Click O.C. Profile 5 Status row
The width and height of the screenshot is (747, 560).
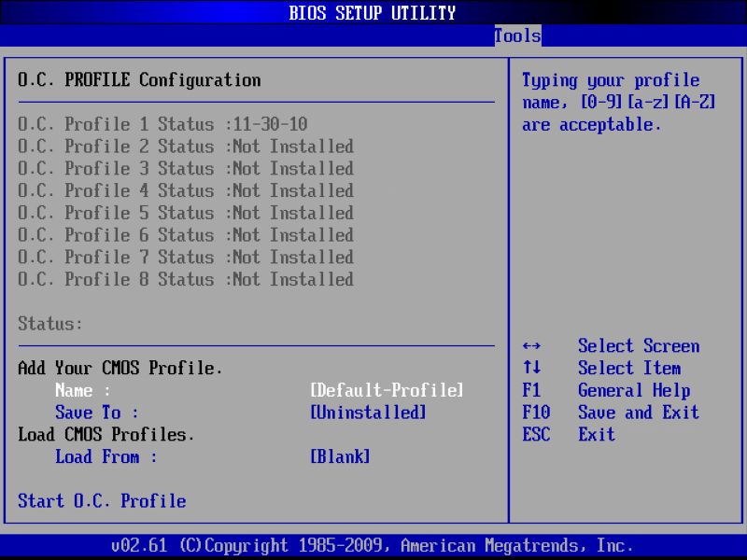pyautogui.click(x=186, y=213)
